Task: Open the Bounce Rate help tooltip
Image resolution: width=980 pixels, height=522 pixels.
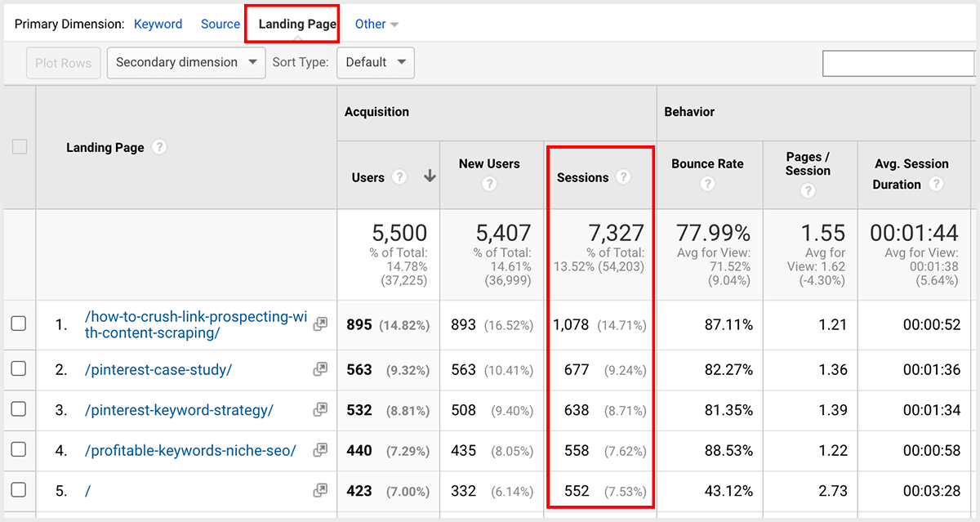Action: click(706, 184)
